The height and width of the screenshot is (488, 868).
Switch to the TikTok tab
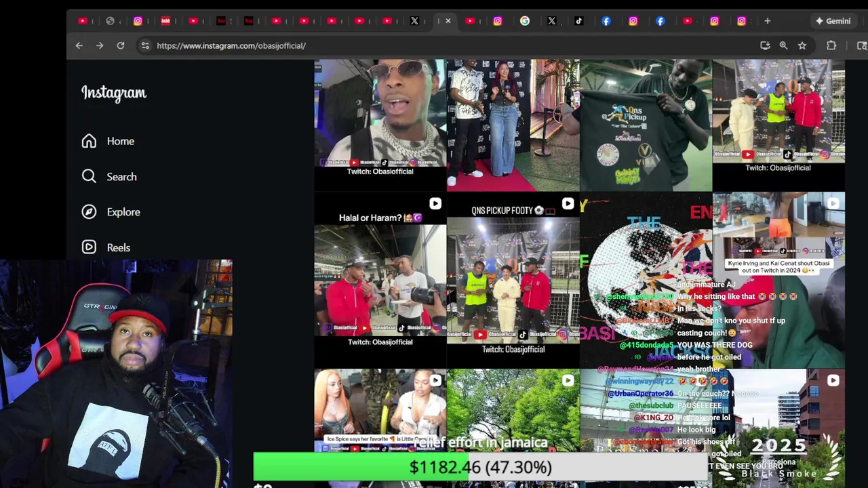click(x=578, y=21)
